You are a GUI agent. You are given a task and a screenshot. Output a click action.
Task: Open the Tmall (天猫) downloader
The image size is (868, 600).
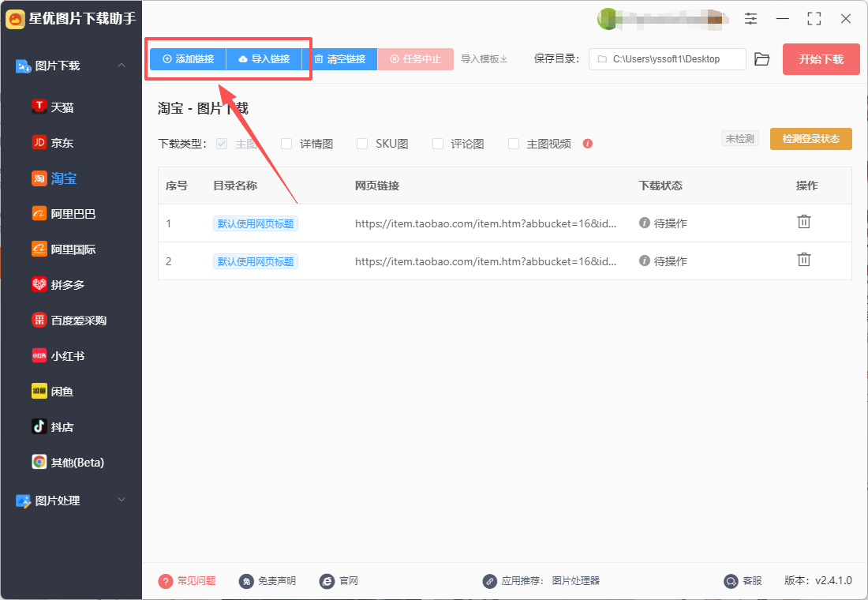coord(53,107)
